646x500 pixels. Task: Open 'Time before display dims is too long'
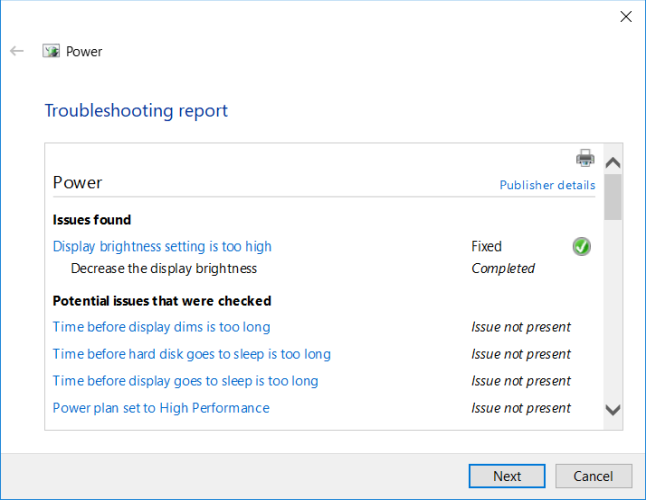[162, 327]
